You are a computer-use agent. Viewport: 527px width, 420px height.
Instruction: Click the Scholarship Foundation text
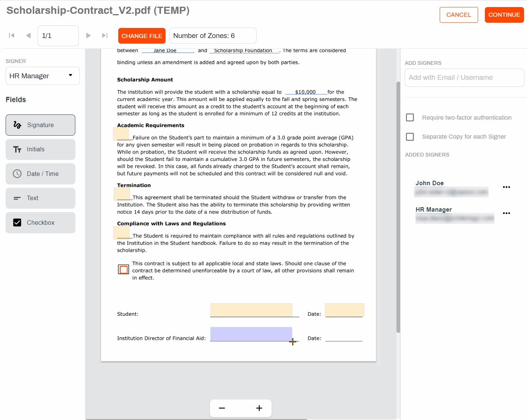click(x=243, y=51)
